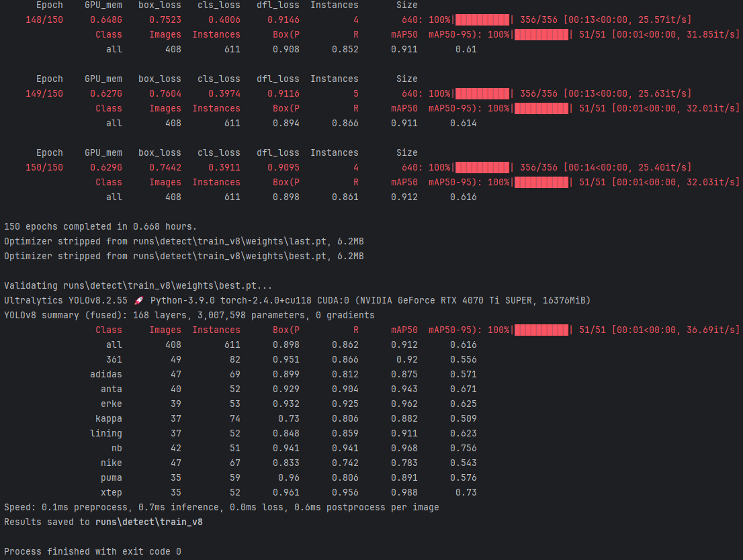Select the epoch value 150/150

(44, 168)
